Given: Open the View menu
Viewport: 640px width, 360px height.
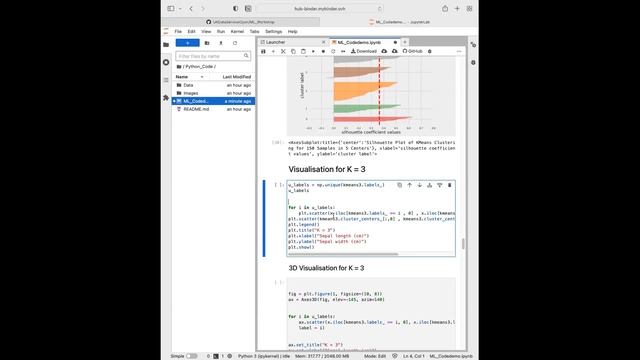Looking at the screenshot, I should pos(206,31).
